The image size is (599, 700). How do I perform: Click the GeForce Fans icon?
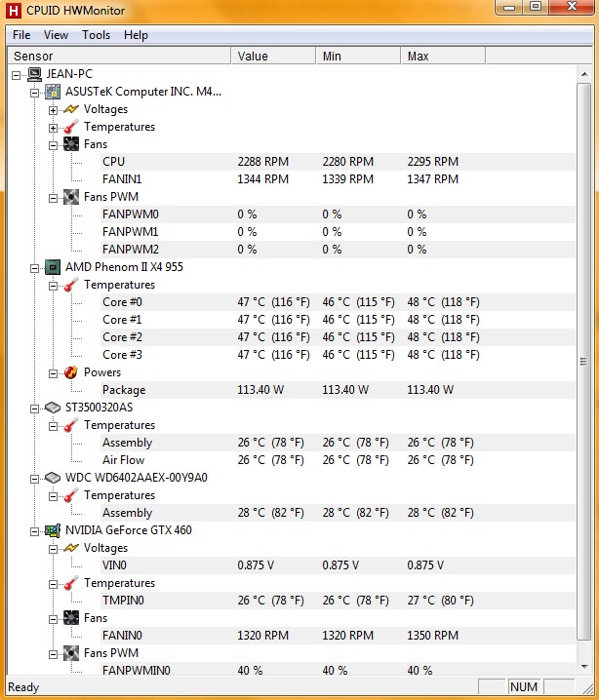pos(71,618)
